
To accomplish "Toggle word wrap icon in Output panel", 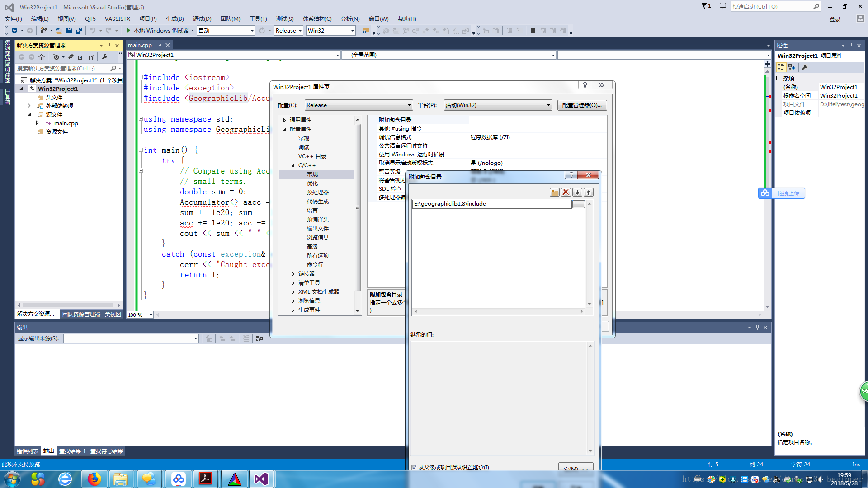I will pos(259,338).
